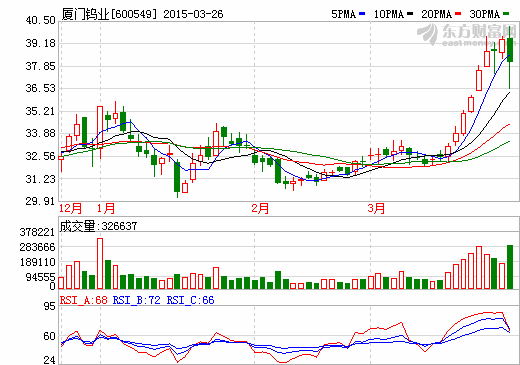520x365 pixels.
Task: Click the RSI_A:68 indicator label
Action: click(x=84, y=300)
